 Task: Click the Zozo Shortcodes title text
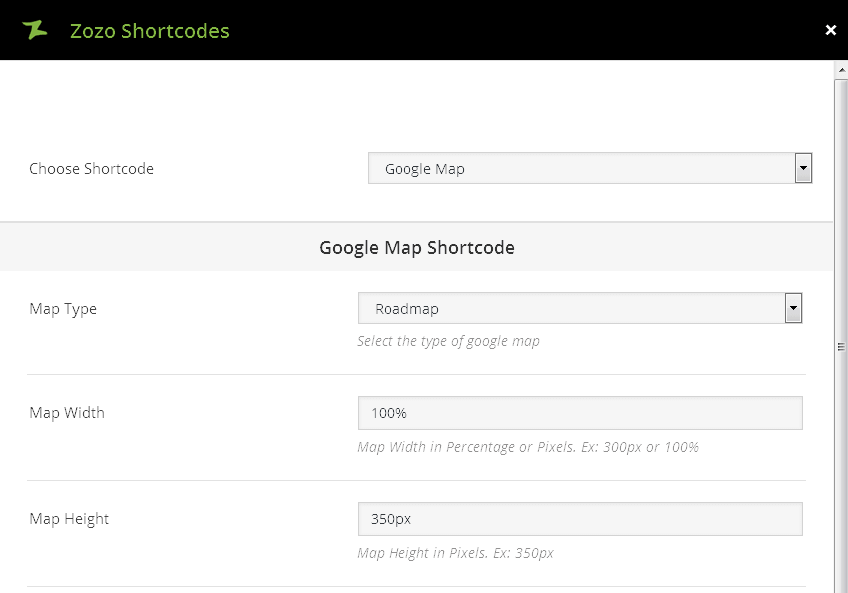coord(149,31)
